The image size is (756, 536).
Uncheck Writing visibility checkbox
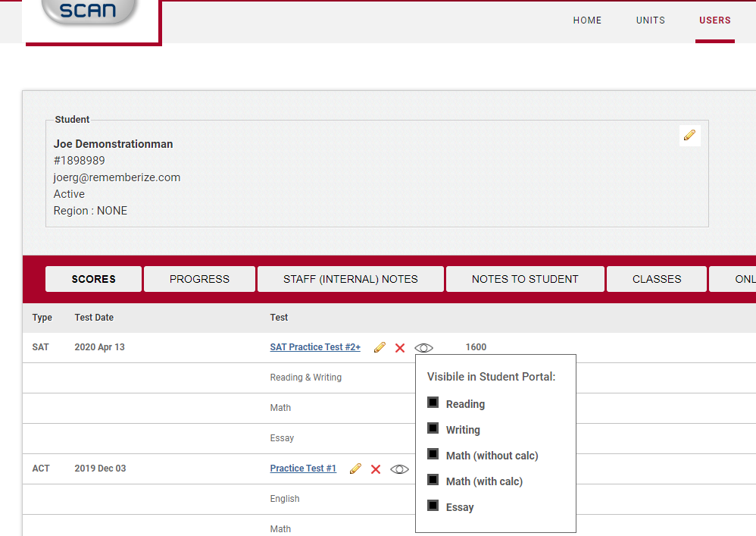[x=433, y=428]
